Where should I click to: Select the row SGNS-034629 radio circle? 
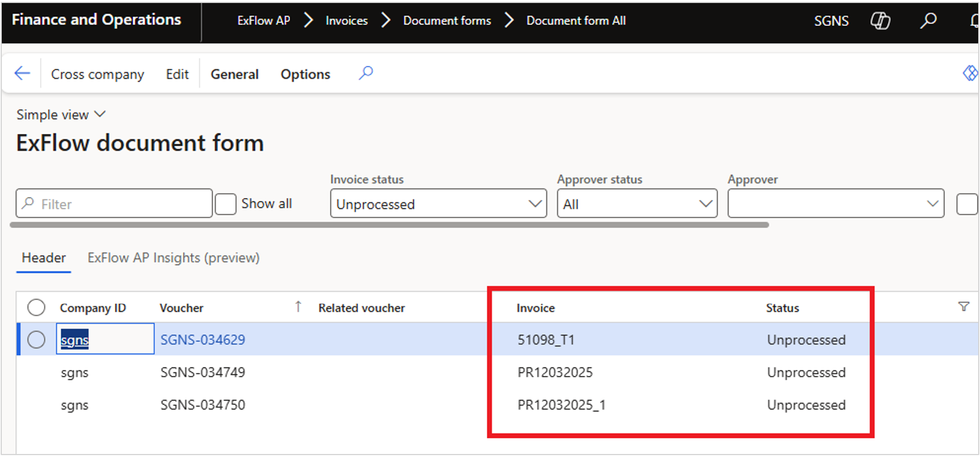coord(36,340)
